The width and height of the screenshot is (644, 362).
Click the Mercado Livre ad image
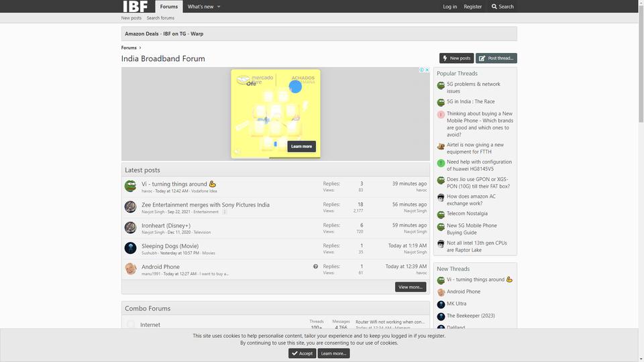tap(276, 114)
